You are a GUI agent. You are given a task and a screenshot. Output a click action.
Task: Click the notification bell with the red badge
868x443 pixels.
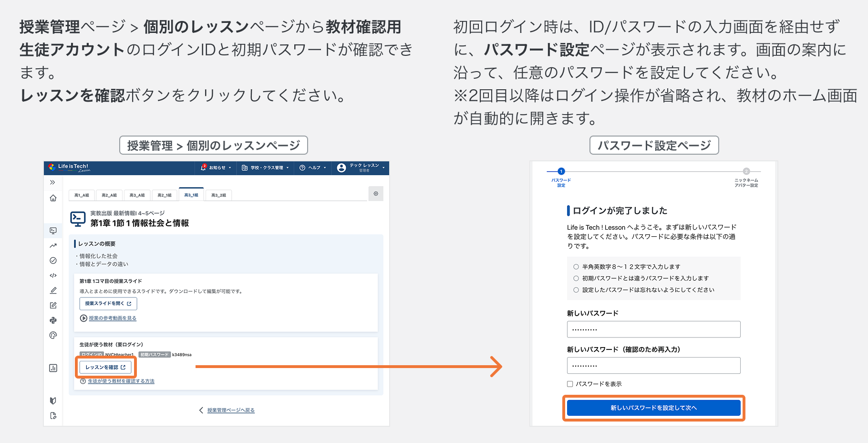[204, 167]
